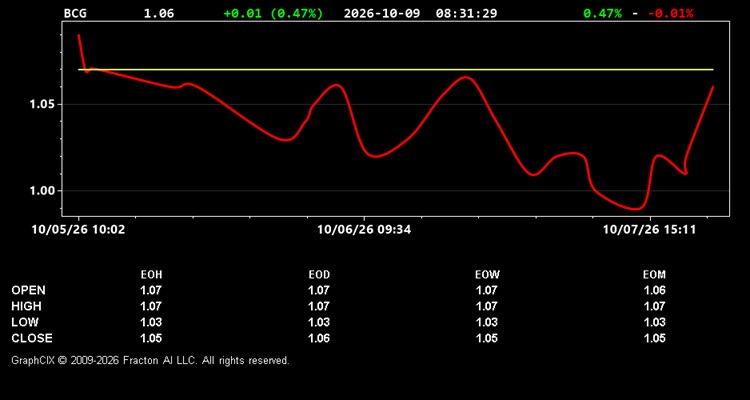
Task: Select the EOD CLOSE value 1.06
Action: (319, 338)
